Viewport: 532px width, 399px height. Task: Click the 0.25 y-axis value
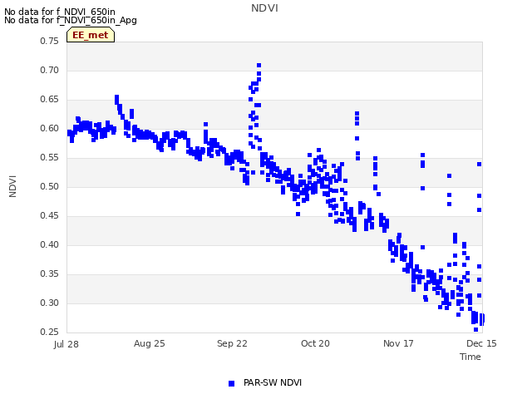click(50, 332)
